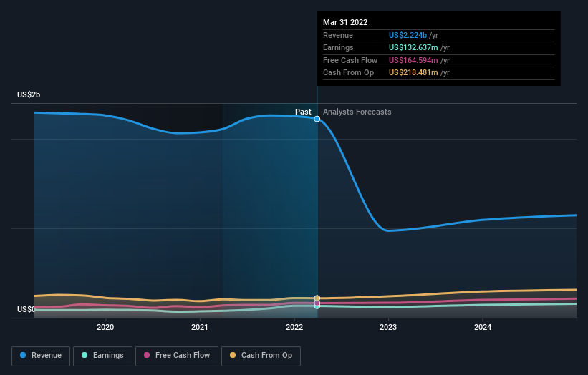
Task: Click the 2023 x-axis label
Action: pyautogui.click(x=388, y=328)
